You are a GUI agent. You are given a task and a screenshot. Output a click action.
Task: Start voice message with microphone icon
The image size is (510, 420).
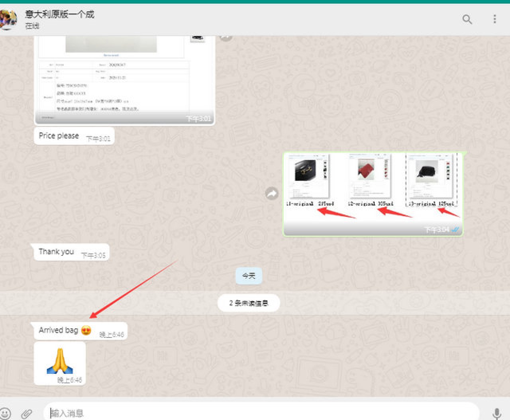tap(496, 413)
